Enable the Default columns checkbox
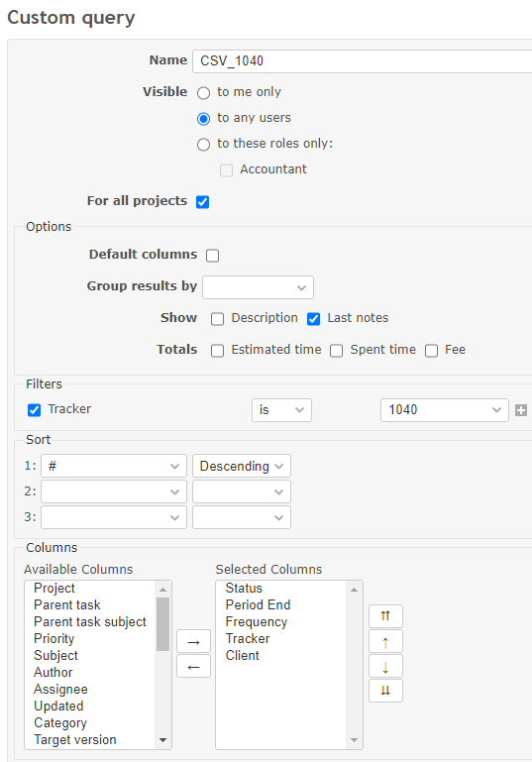Viewport: 532px width, 762px height. tap(212, 255)
